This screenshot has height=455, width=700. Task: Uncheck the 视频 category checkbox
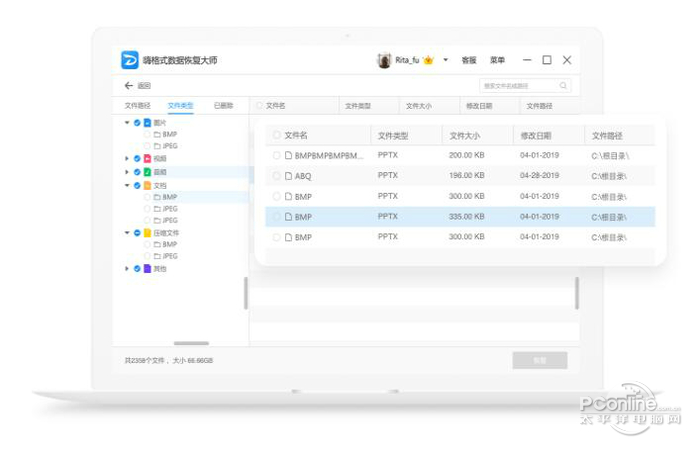(137, 159)
